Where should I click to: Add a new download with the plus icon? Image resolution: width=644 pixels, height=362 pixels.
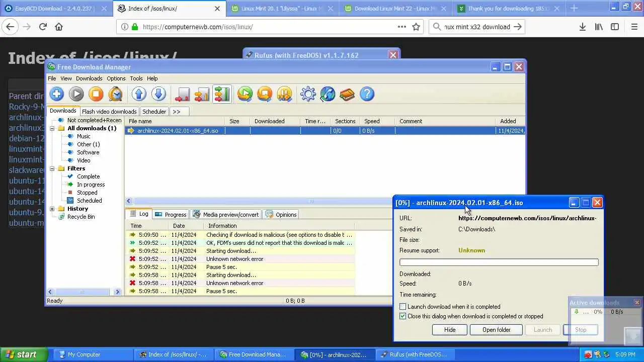[x=56, y=94]
